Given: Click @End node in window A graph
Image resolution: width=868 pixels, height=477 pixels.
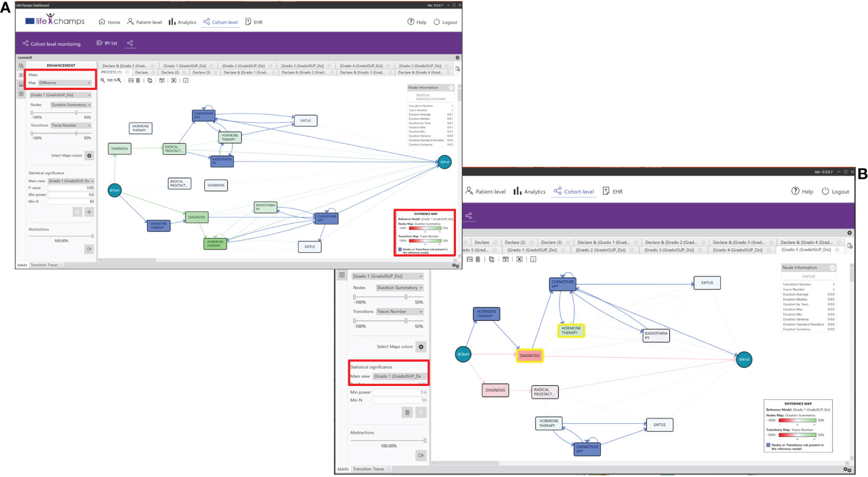Looking at the screenshot, I should (x=444, y=162).
